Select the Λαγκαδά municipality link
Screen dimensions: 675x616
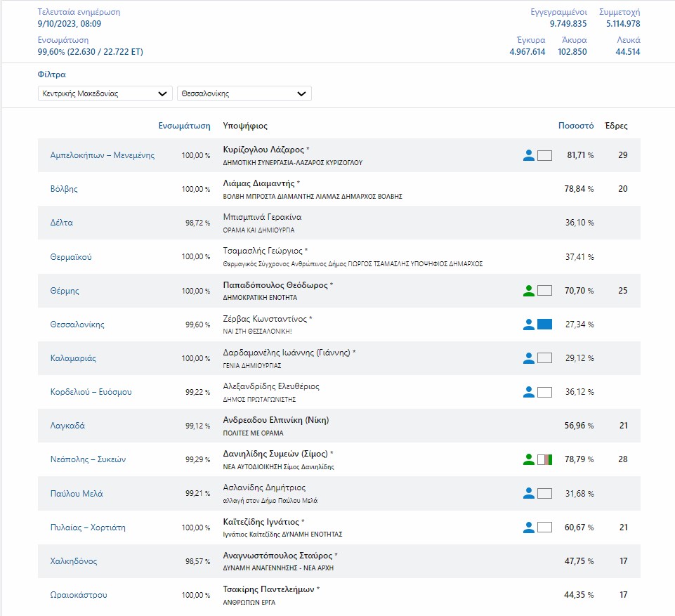pyautogui.click(x=67, y=426)
